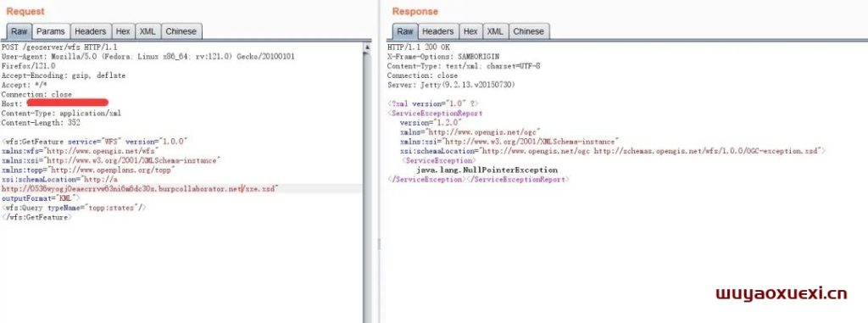Switch to Headers tab in Response panel

(x=438, y=31)
